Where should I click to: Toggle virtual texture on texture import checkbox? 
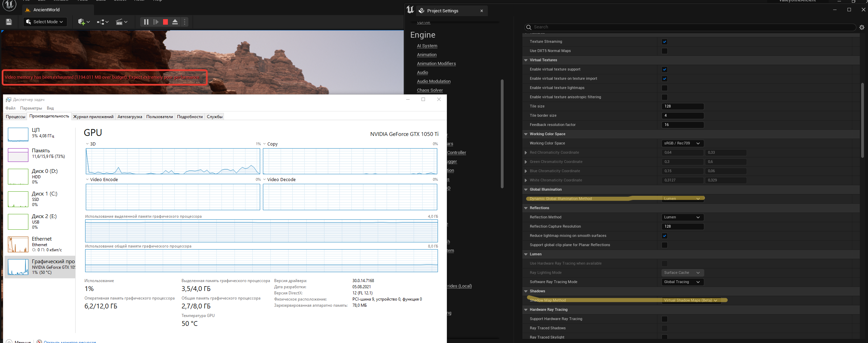click(x=665, y=79)
